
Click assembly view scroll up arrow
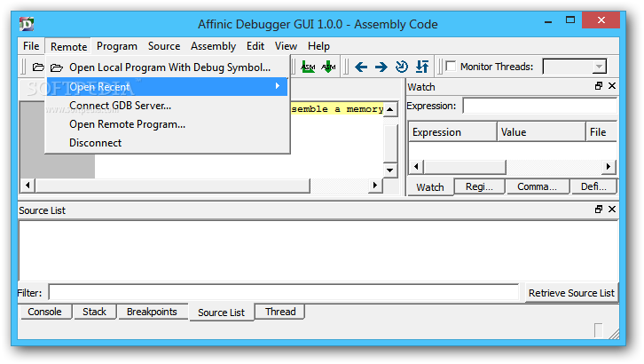coord(390,109)
